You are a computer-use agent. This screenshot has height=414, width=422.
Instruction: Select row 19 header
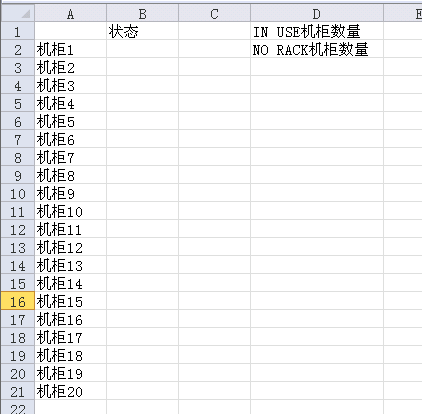(18, 355)
